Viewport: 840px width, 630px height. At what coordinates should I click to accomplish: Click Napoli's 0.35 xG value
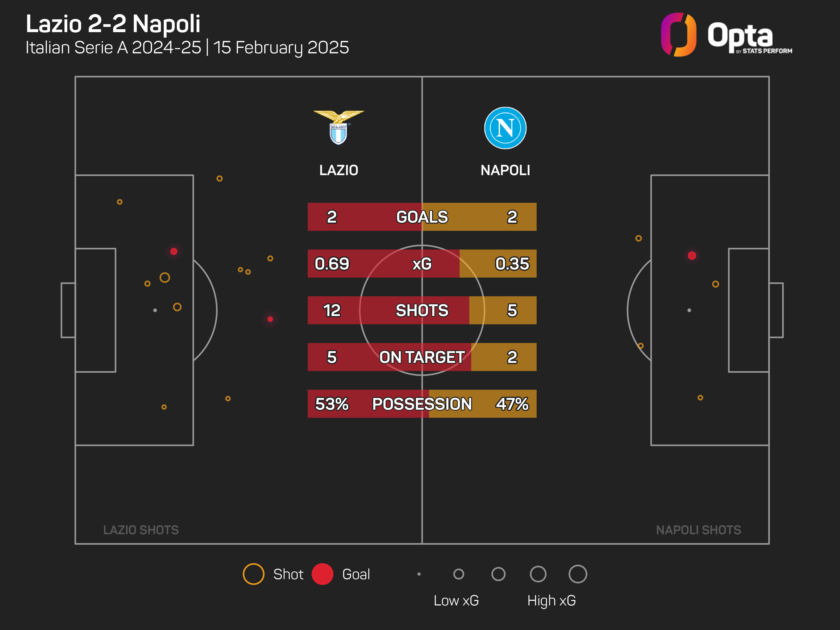point(512,264)
